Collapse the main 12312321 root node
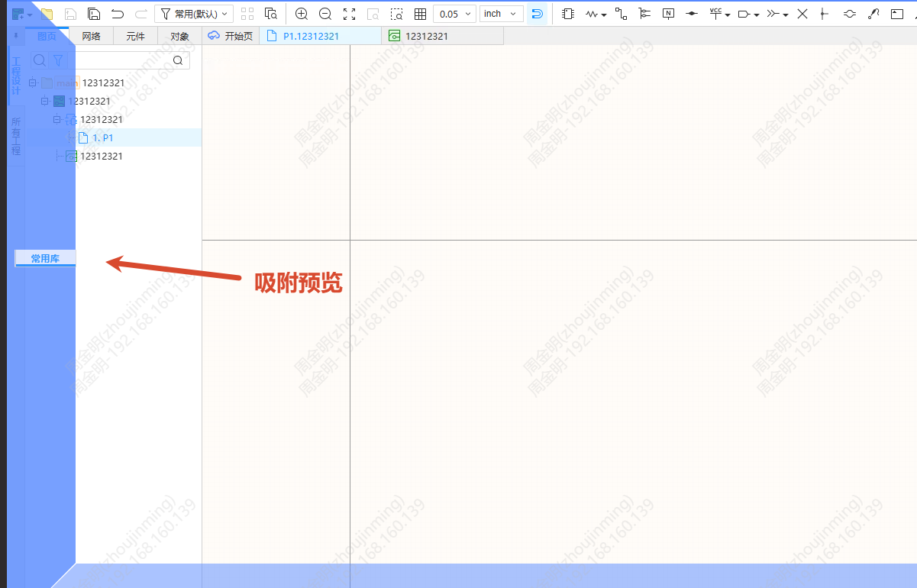Viewport: 917px width, 588px height. [x=33, y=82]
